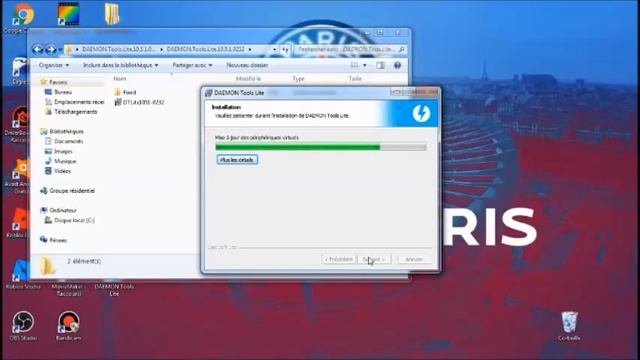Click the installation progress bar
Viewport: 640px width, 360px height.
coord(321,147)
